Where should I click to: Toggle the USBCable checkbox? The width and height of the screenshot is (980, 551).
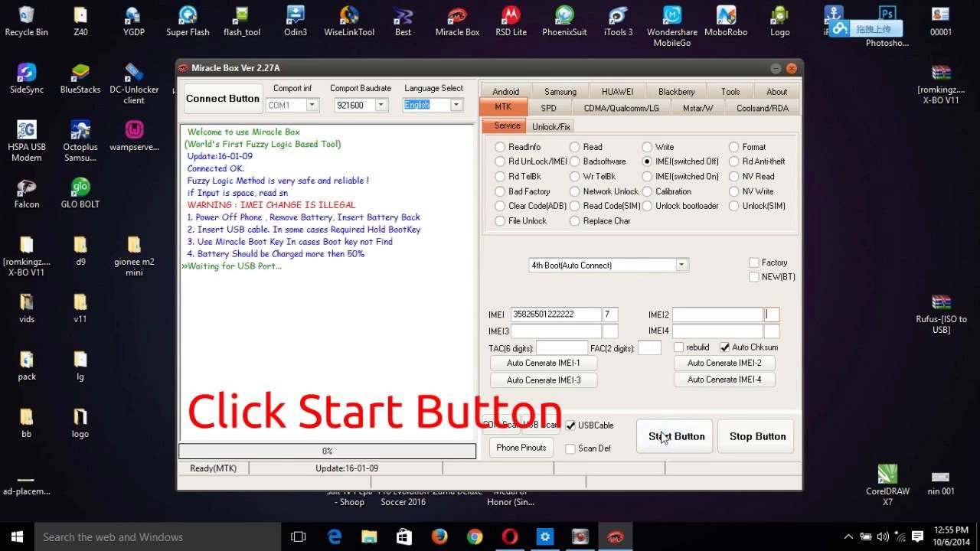[x=570, y=425]
